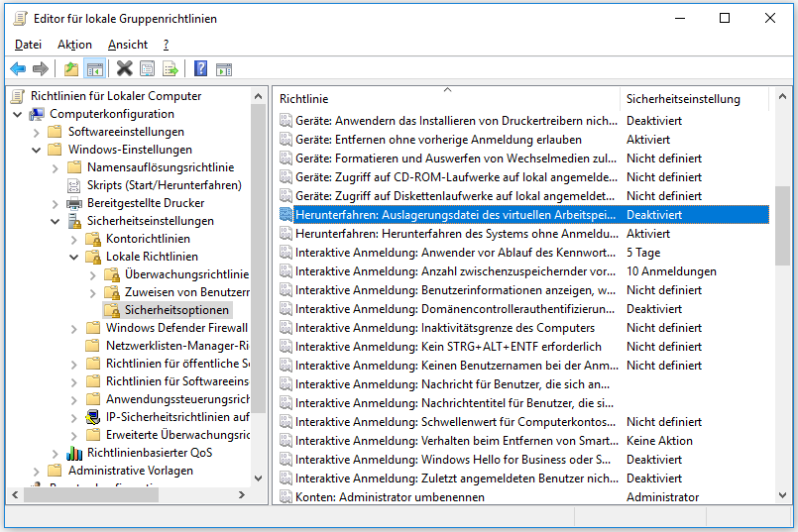Toggle the Show/Hide Console Tree button
The height and width of the screenshot is (532, 798).
(x=95, y=68)
